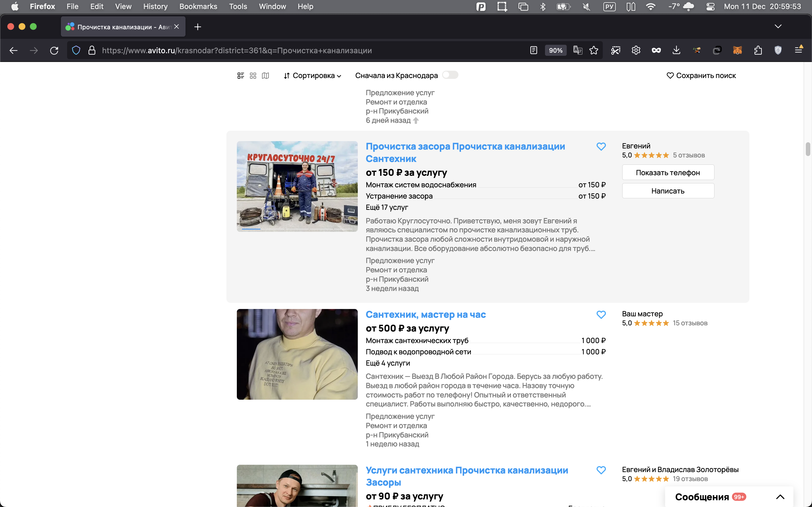Click 'Показать телефон' button

[x=668, y=172]
